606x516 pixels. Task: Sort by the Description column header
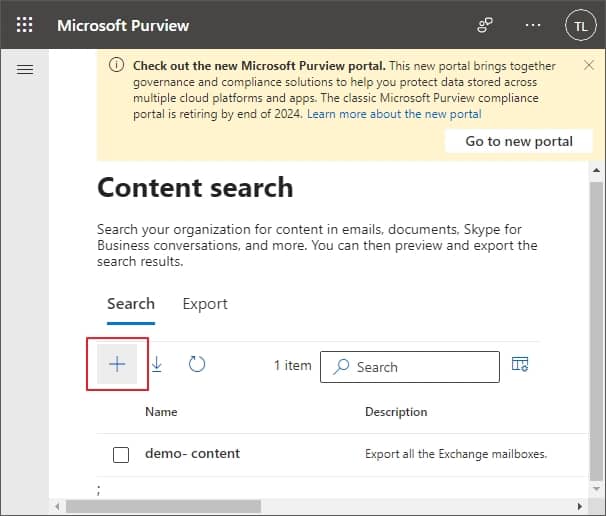click(396, 412)
